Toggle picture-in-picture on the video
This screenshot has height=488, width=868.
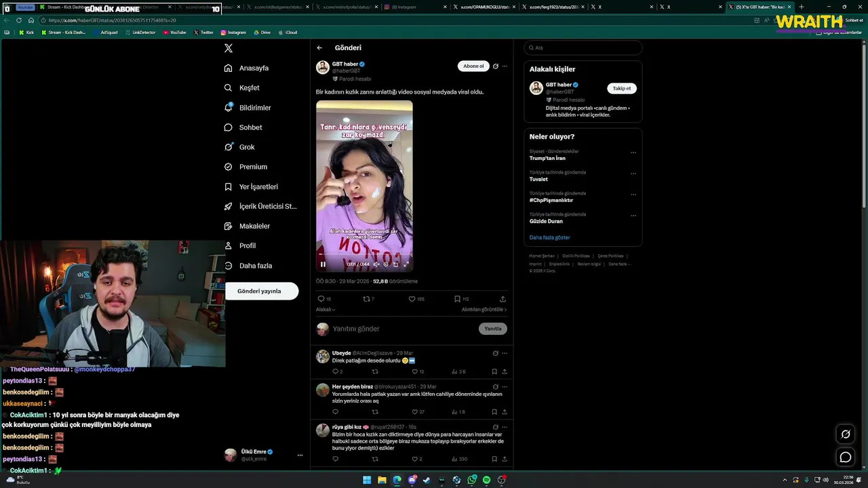click(396, 264)
